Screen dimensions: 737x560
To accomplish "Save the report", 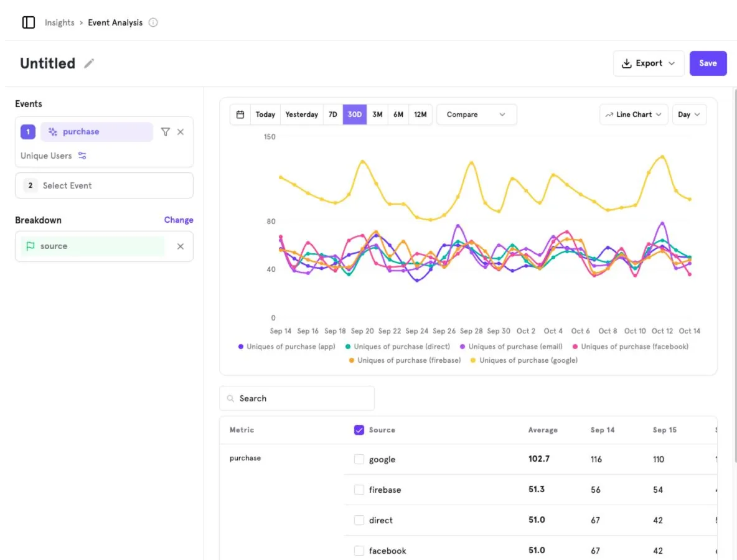I will click(708, 63).
